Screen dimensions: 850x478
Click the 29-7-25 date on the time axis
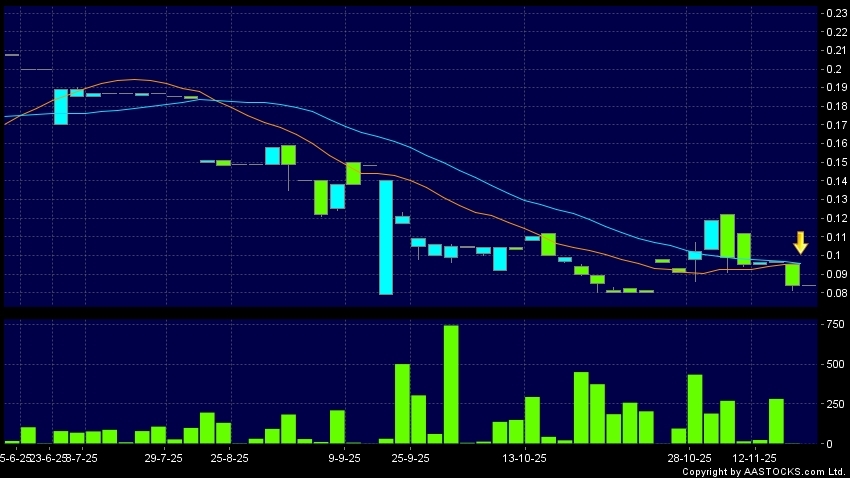tap(163, 457)
